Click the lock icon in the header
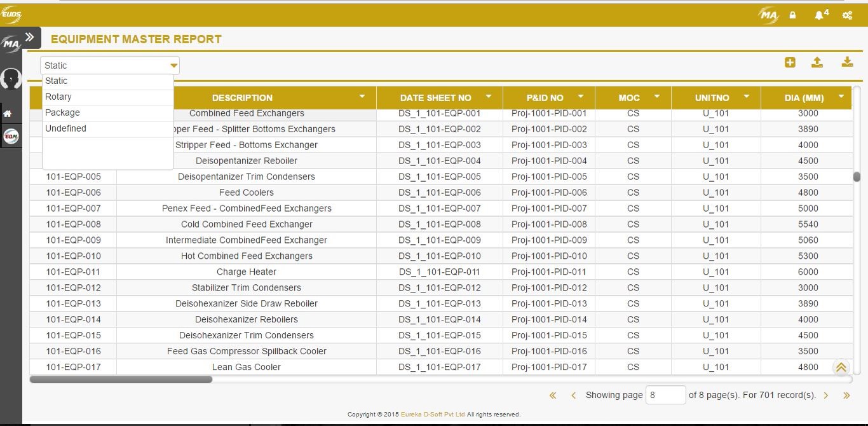The height and width of the screenshot is (426, 868). [x=792, y=15]
